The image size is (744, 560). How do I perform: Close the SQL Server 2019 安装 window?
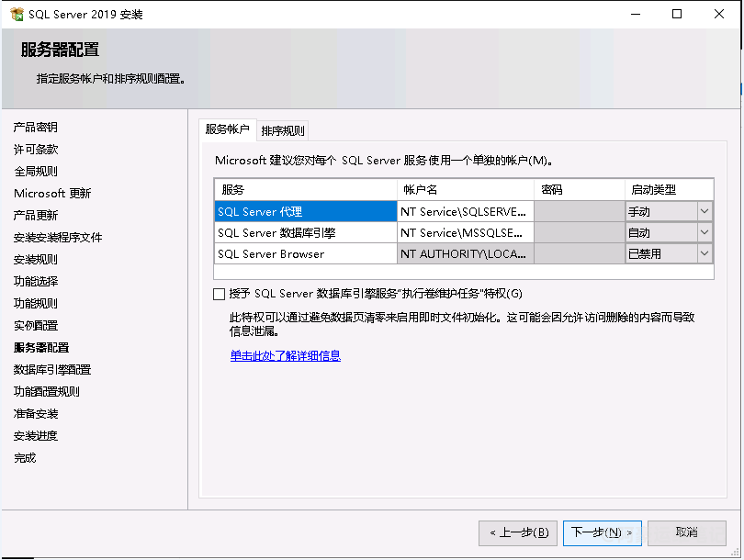click(719, 14)
